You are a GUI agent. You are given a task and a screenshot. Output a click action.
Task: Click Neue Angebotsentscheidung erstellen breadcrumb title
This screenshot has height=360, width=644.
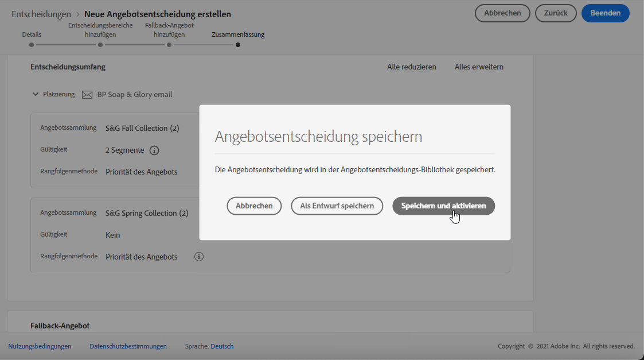[158, 14]
